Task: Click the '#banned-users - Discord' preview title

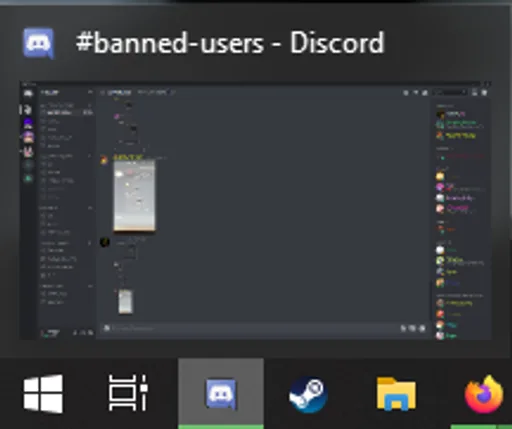Action: click(230, 43)
